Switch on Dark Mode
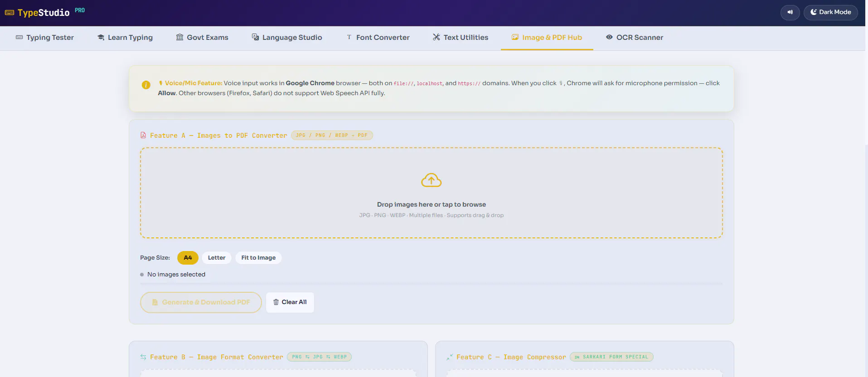 (x=830, y=12)
